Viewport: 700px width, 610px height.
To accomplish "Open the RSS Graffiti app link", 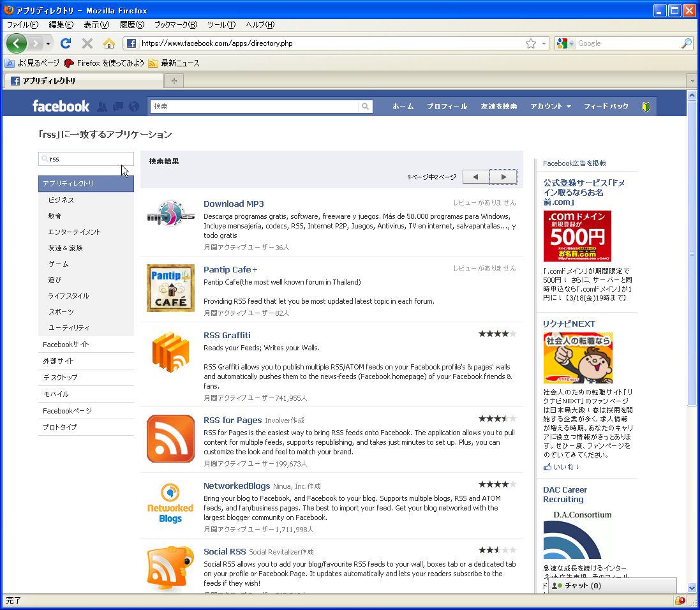I will (x=227, y=335).
